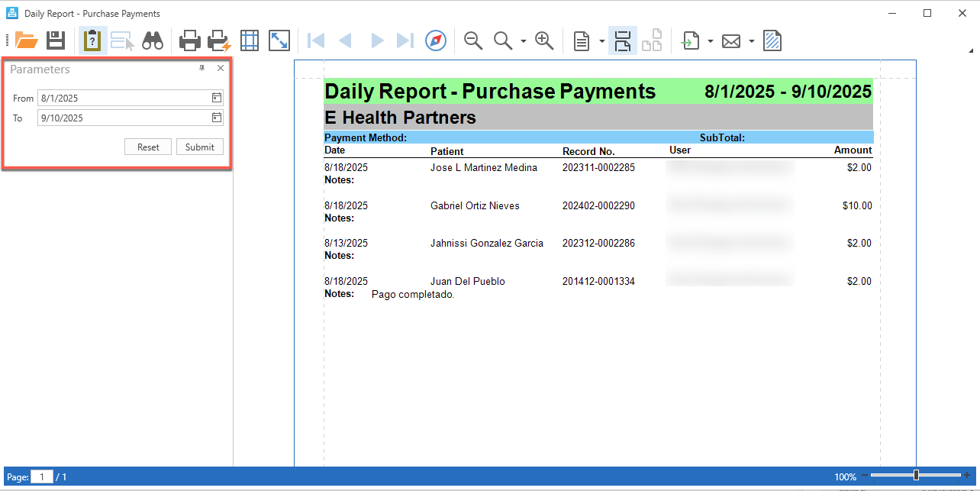This screenshot has width=980, height=491.
Task: Click the 100% zoom label
Action: click(x=845, y=477)
